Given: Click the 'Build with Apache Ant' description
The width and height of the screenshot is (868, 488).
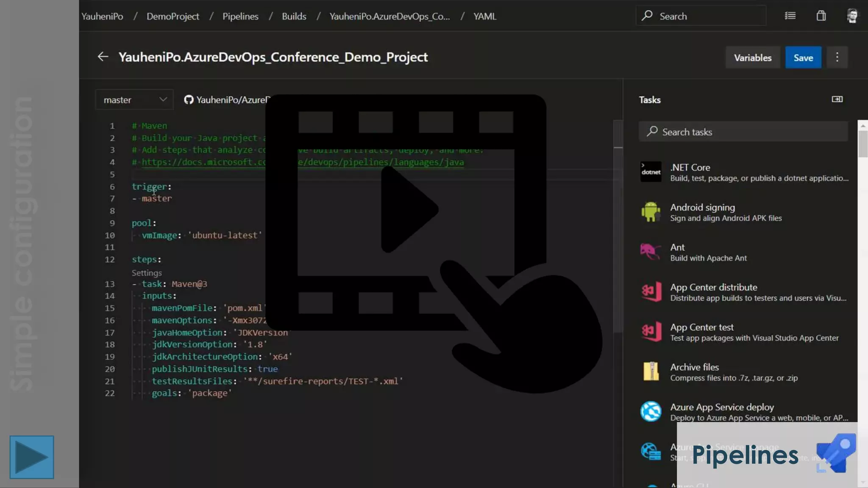Looking at the screenshot, I should click(708, 258).
